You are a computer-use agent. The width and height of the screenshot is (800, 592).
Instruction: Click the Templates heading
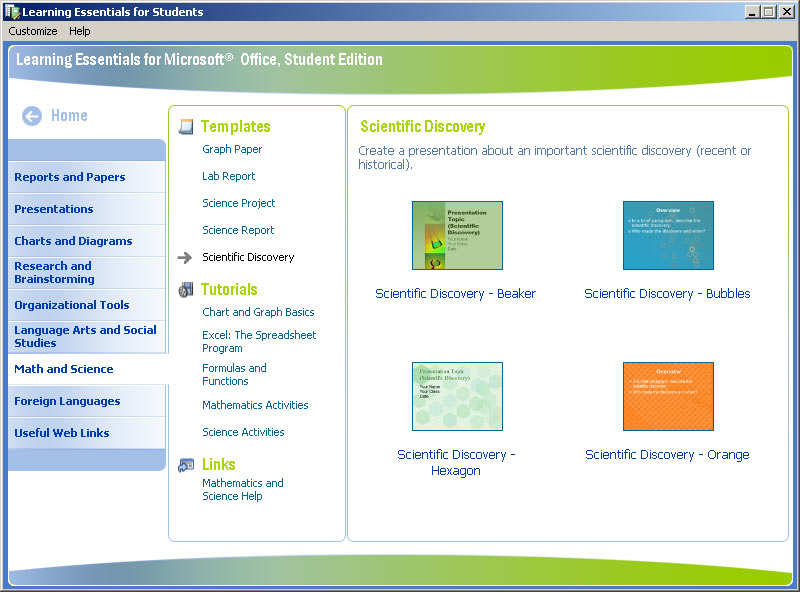[x=236, y=127]
